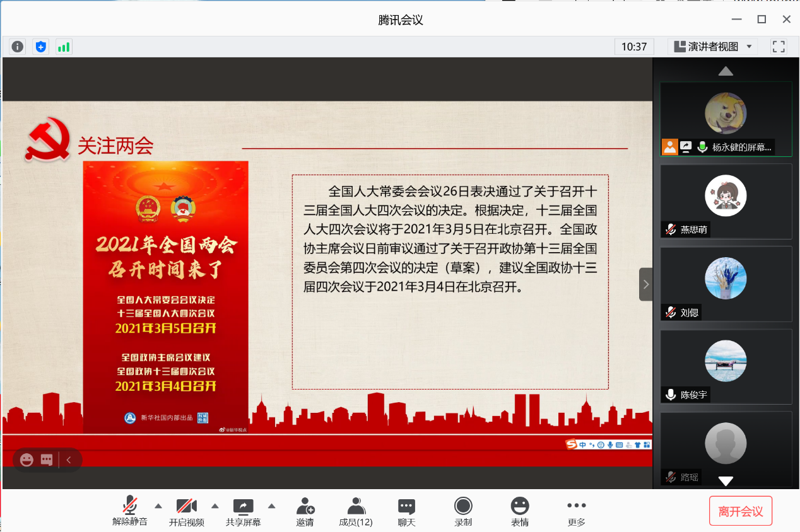Open the 演讲者视图 view dropdown
The width and height of the screenshot is (800, 532).
(x=713, y=47)
